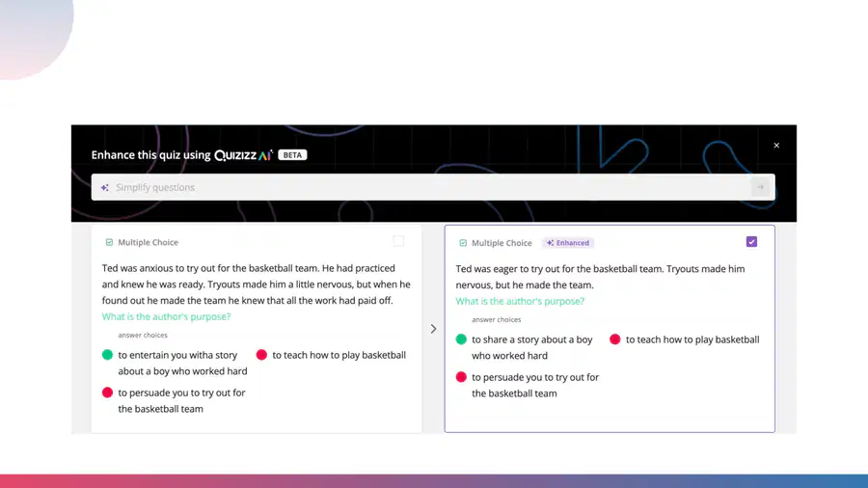The width and height of the screenshot is (868, 488).
Task: Uncheck the enhanced question's checkbox
Action: pos(751,242)
